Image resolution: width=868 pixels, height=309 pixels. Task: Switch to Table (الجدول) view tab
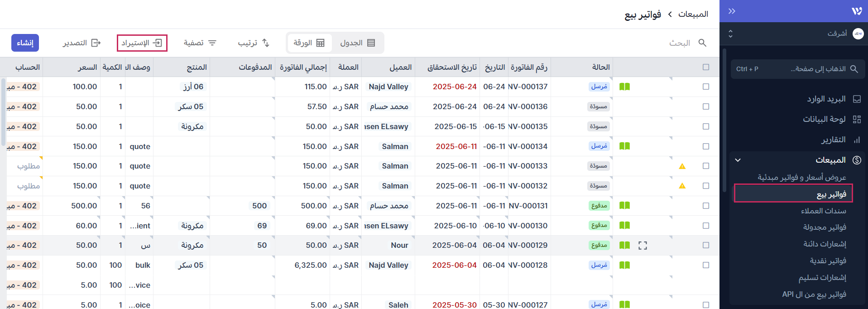[x=357, y=43]
